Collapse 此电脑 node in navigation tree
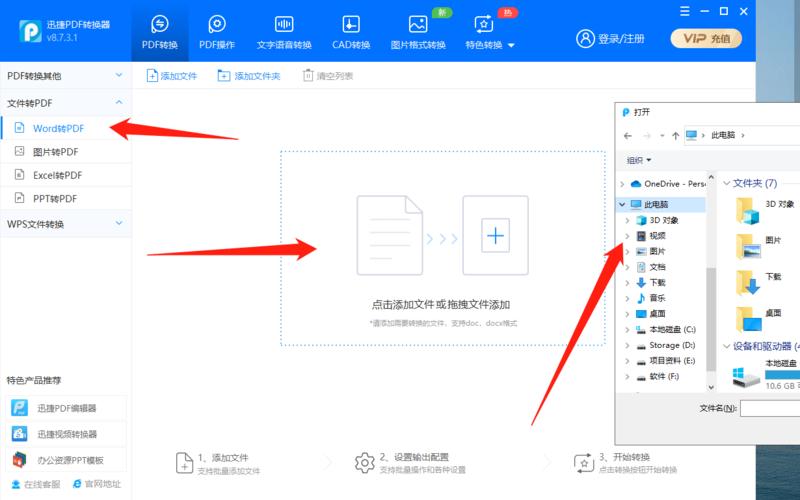The image size is (800, 500). click(x=622, y=205)
